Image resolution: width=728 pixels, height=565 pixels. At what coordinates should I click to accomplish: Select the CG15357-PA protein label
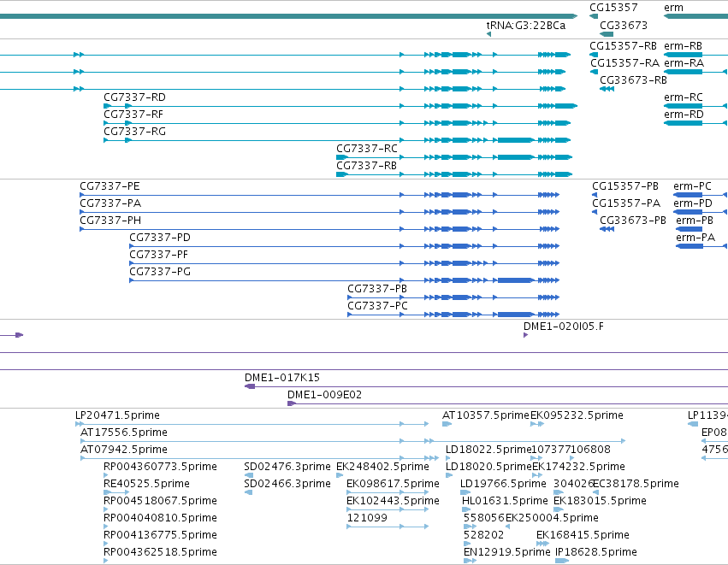point(626,203)
